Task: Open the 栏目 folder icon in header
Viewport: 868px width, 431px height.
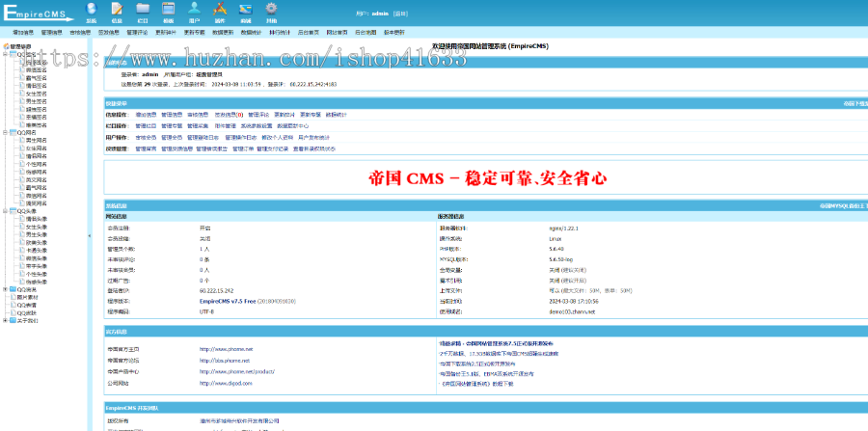Action: pyautogui.click(x=143, y=9)
